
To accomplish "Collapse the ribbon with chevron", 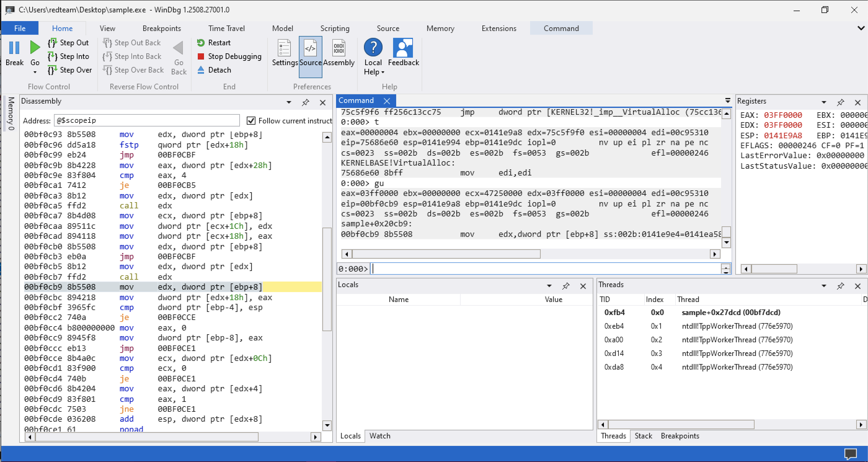I will click(x=861, y=28).
